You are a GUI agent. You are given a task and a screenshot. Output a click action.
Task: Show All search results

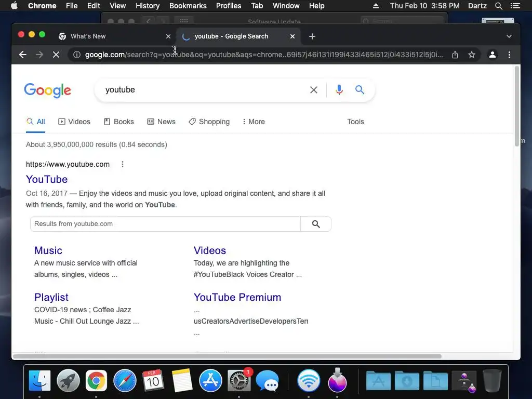click(36, 122)
